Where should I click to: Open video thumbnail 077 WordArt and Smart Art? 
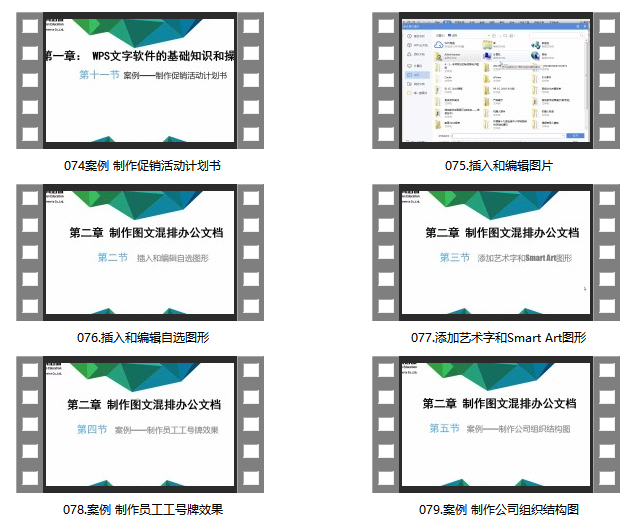click(496, 252)
